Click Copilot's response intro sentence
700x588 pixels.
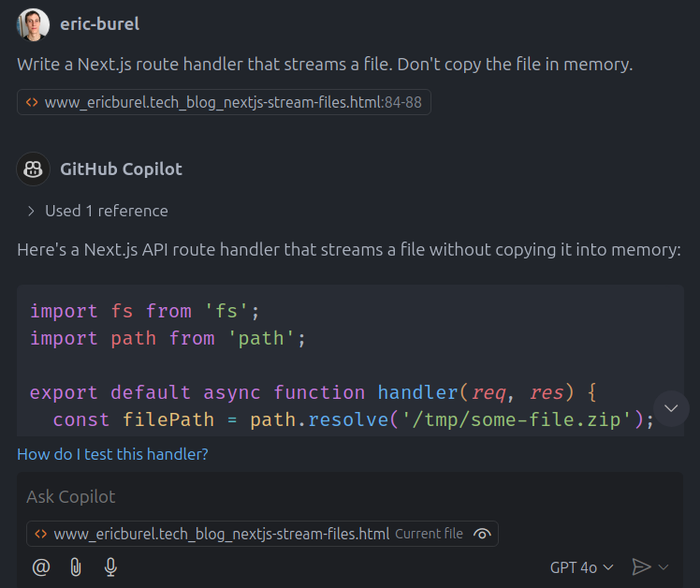349,250
